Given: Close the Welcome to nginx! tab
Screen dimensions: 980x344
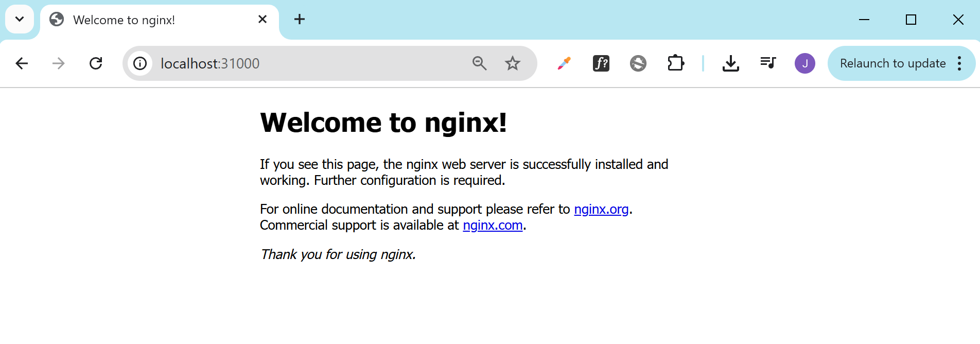Looking at the screenshot, I should (262, 19).
